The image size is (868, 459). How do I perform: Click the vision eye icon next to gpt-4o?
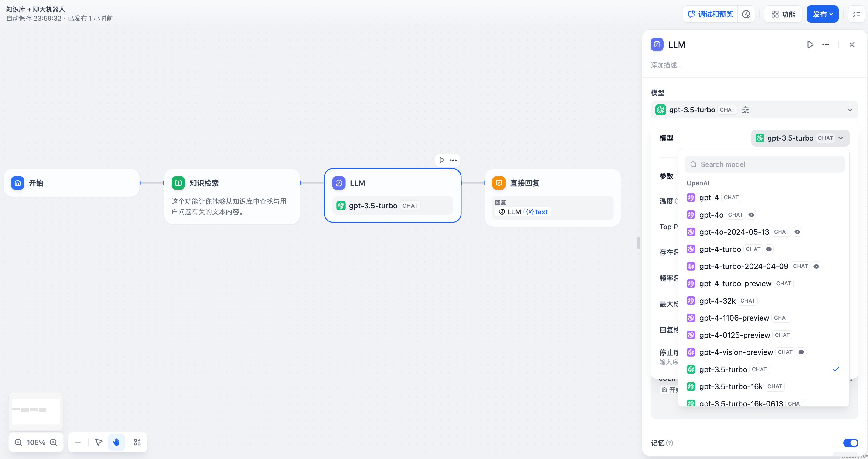click(x=751, y=215)
